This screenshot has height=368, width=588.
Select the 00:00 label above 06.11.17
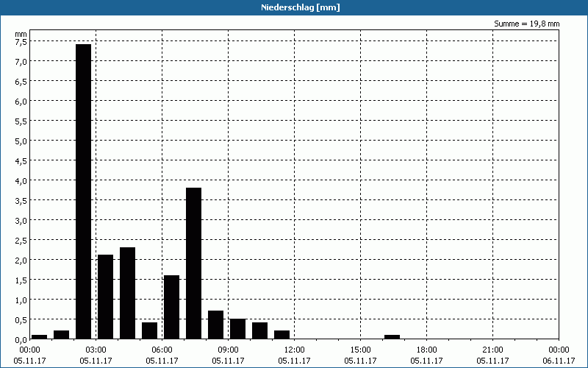coord(559,350)
